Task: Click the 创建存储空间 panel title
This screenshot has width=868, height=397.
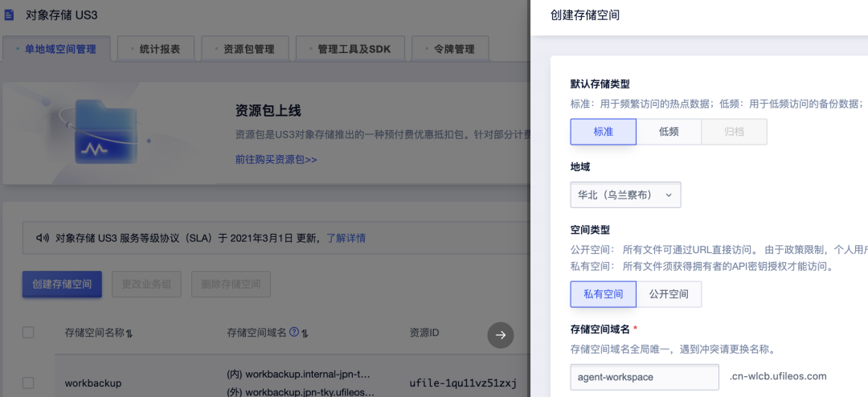Action: 584,15
